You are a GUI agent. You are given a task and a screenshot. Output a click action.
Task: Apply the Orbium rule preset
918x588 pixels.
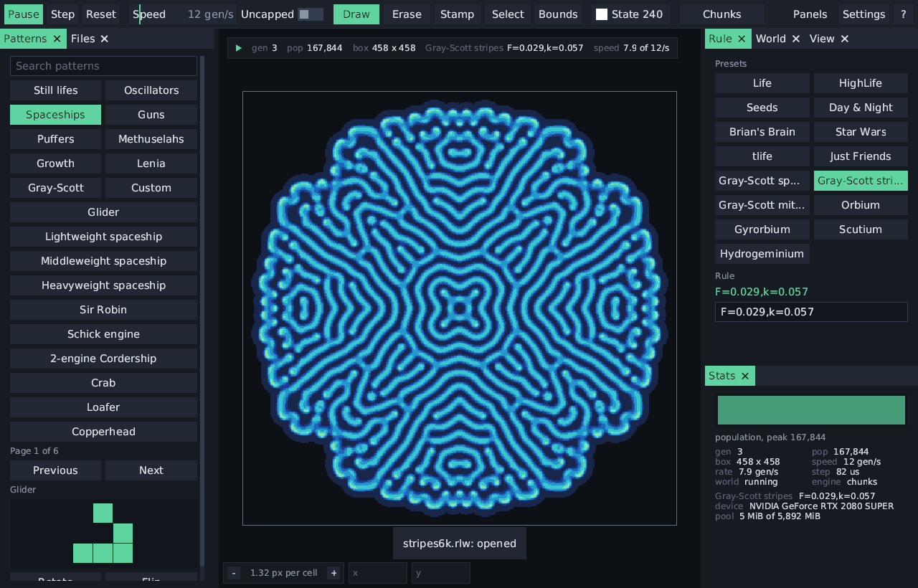click(861, 205)
